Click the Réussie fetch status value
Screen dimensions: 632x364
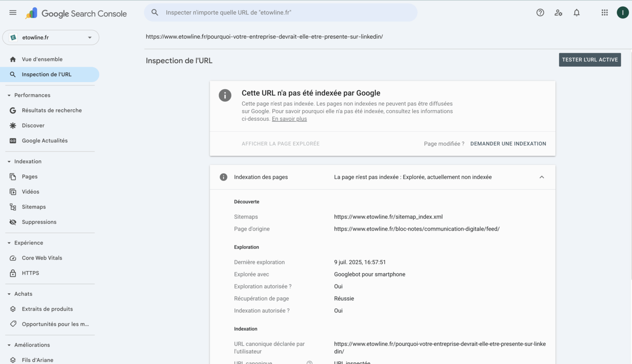point(344,299)
